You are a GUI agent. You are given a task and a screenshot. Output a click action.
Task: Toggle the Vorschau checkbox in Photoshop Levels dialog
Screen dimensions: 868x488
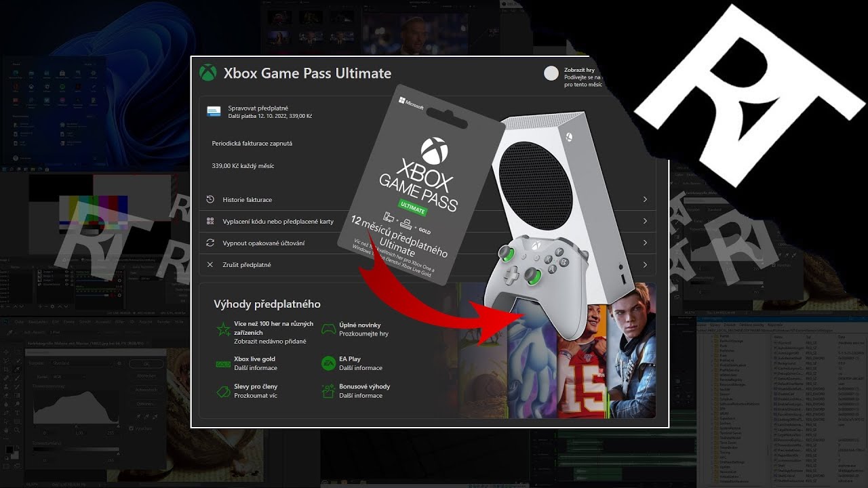click(132, 428)
